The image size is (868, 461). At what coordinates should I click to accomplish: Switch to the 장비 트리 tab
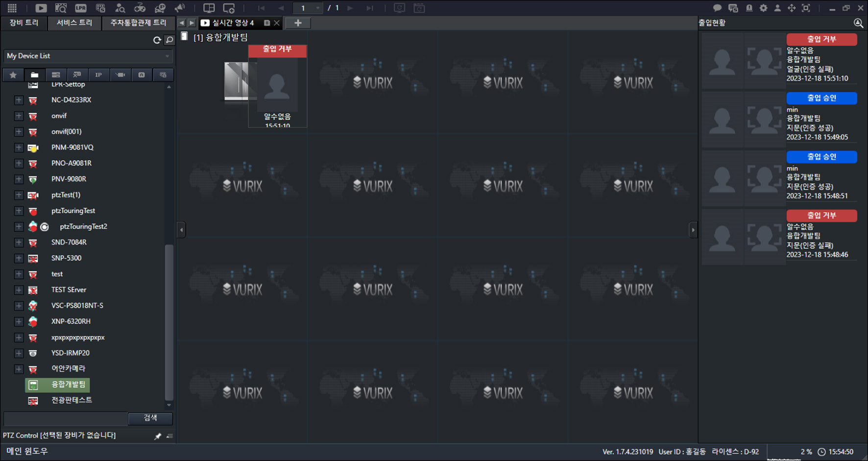pos(24,23)
